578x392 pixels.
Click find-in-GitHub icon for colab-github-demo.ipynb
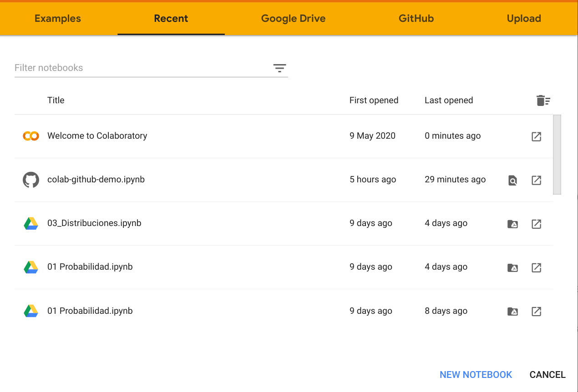[x=512, y=181]
